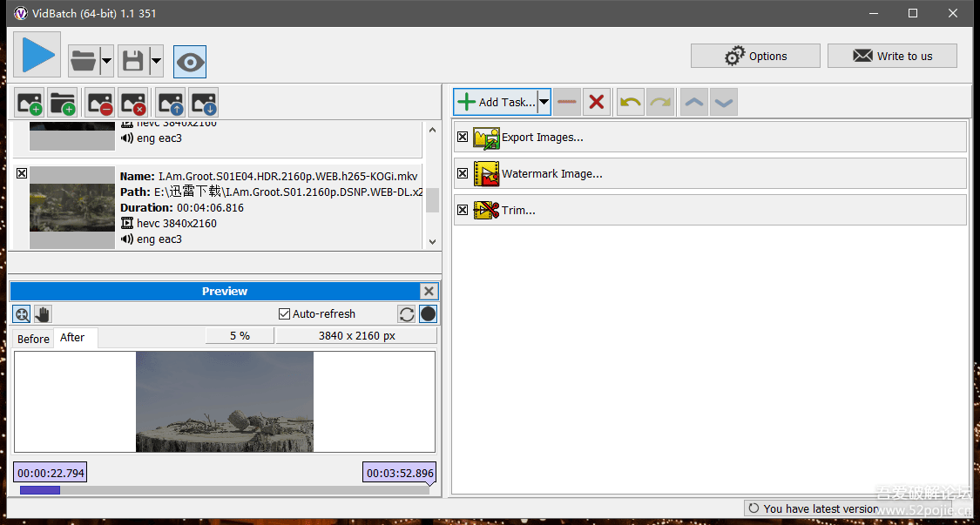Click the 00:03:52.896 end time marker

[x=399, y=473]
